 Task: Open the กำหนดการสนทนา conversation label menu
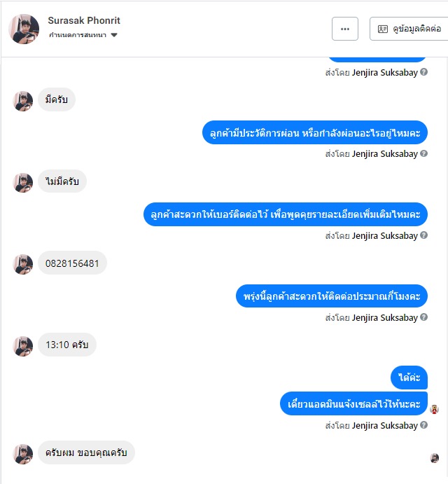point(78,35)
